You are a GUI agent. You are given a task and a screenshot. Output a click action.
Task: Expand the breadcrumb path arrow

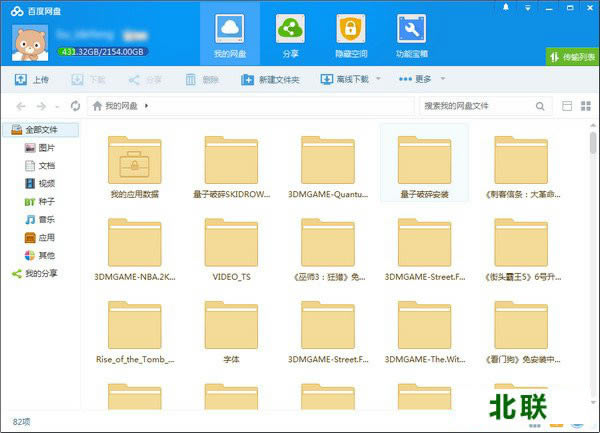click(147, 106)
